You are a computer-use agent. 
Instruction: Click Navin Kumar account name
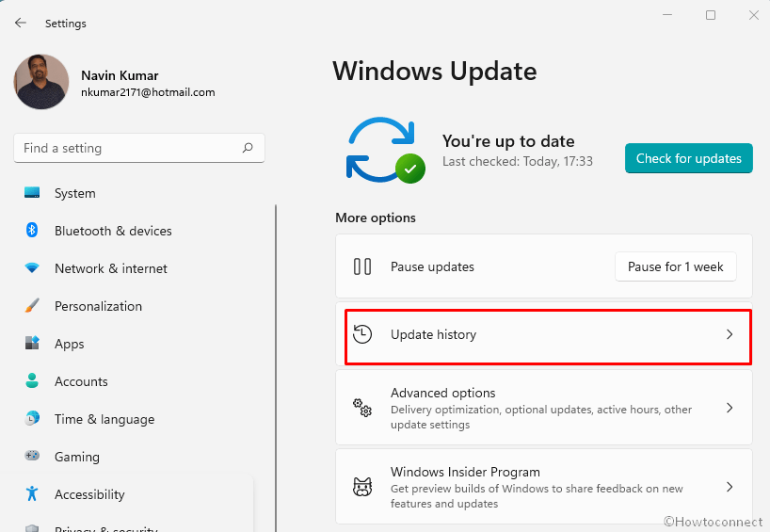tap(120, 75)
